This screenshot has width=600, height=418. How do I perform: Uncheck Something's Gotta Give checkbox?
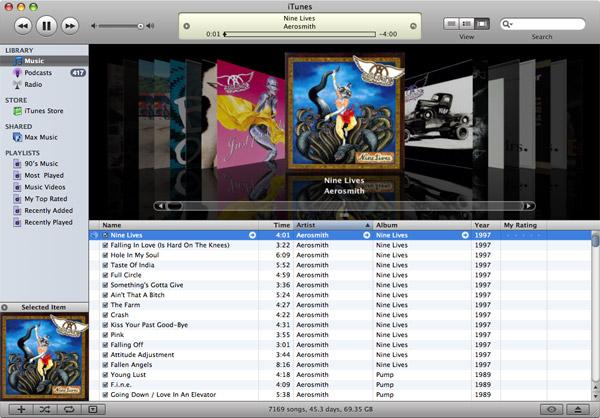tap(105, 285)
